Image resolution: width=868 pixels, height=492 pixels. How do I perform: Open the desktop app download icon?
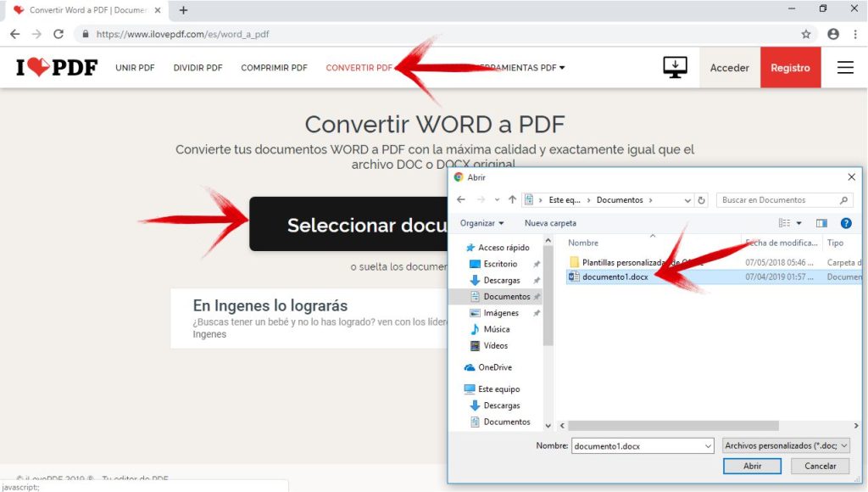[675, 68]
